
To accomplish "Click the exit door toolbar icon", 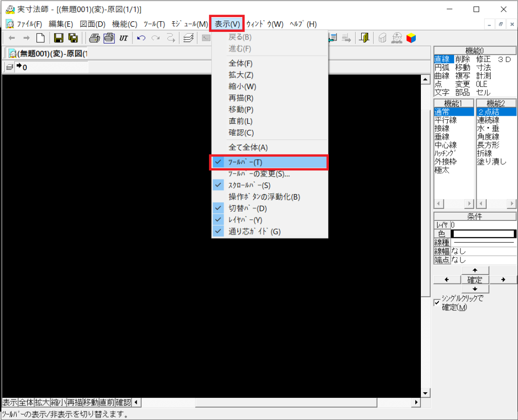I will pos(364,38).
